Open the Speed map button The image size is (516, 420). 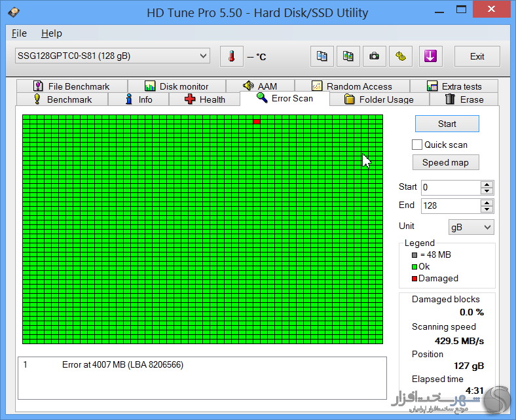coord(445,162)
